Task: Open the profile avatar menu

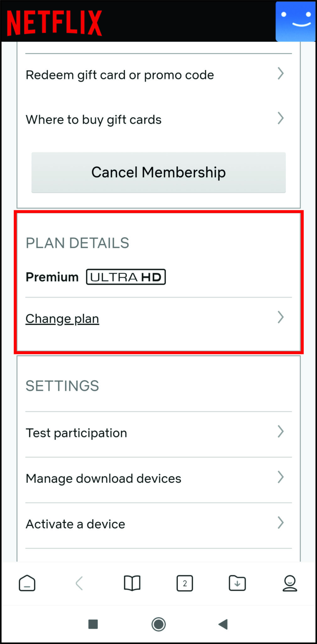Action: 295,21
